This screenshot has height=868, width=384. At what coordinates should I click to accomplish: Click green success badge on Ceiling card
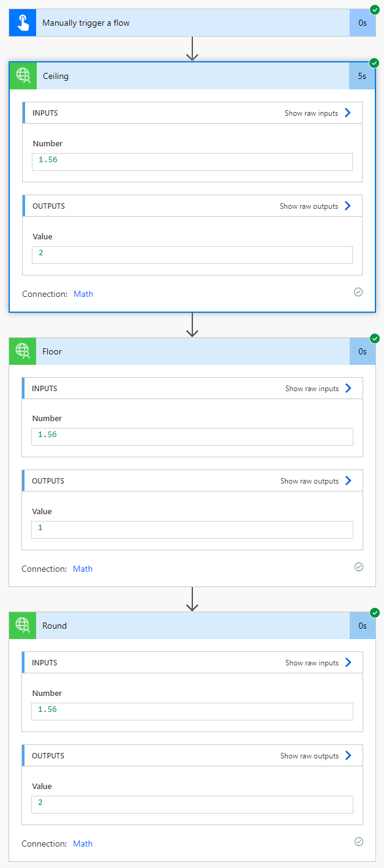pos(374,63)
